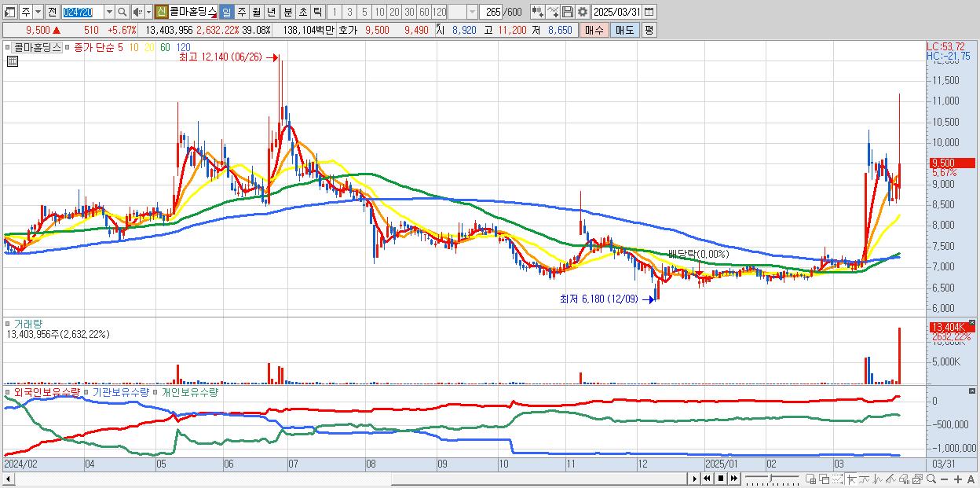The image size is (980, 488).
Task: Expand the stock code history dropdown
Action: pos(109,12)
